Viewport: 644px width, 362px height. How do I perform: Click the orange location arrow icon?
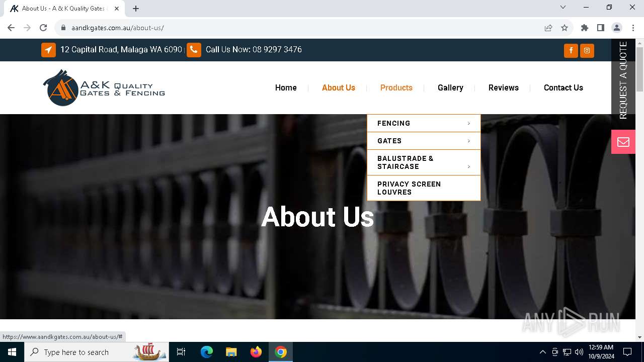(x=48, y=50)
